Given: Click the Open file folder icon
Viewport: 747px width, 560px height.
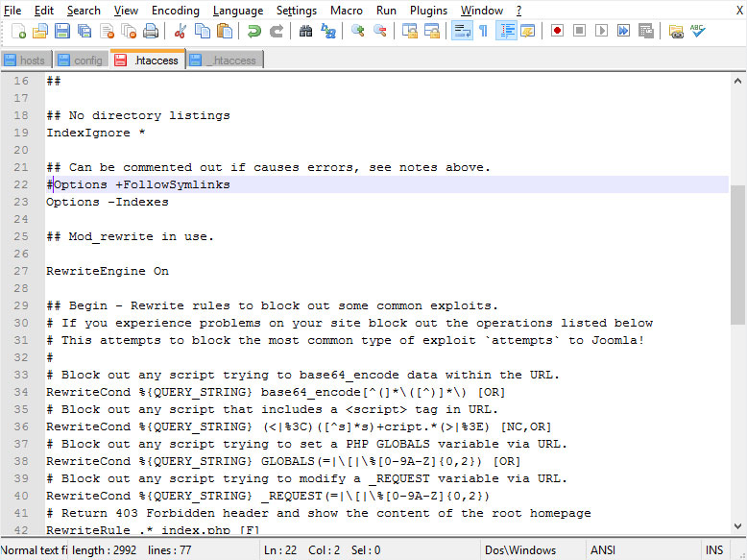Looking at the screenshot, I should (40, 31).
